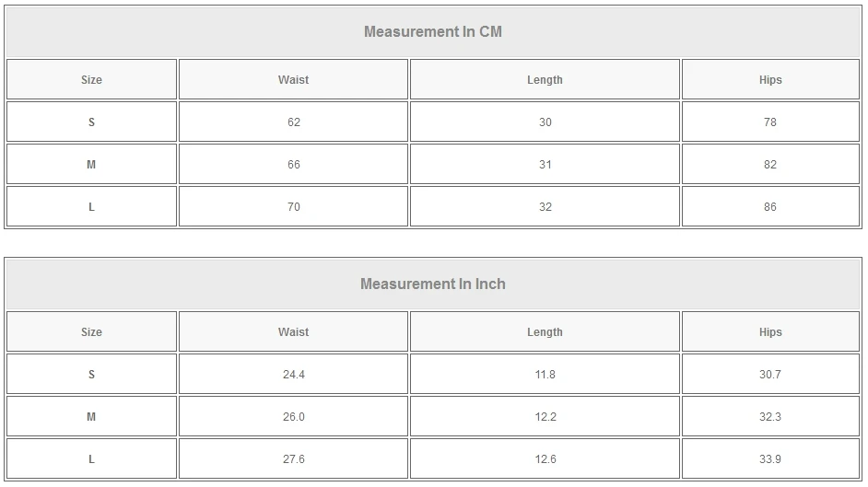The image size is (868, 487).
Task: Click waist value 70 cell
Action: (x=293, y=207)
